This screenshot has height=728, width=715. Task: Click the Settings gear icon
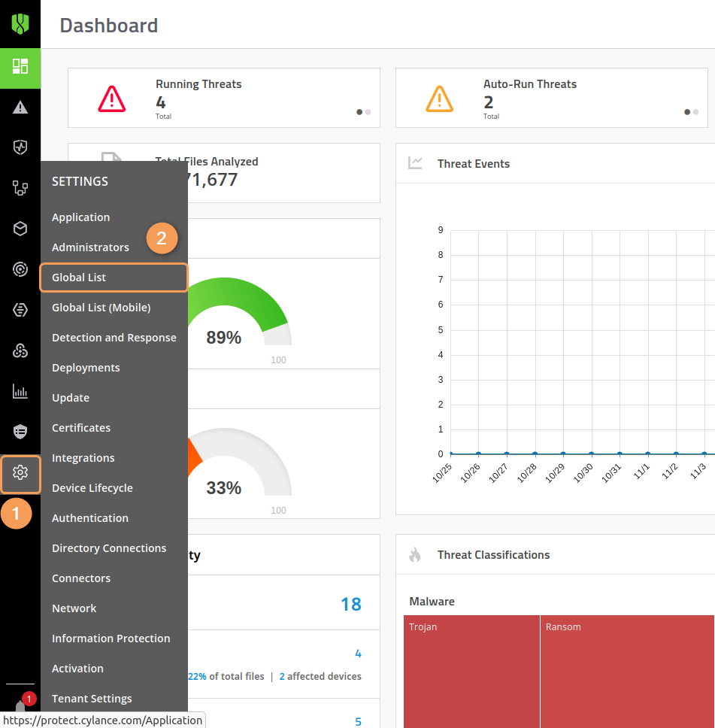[x=20, y=473]
